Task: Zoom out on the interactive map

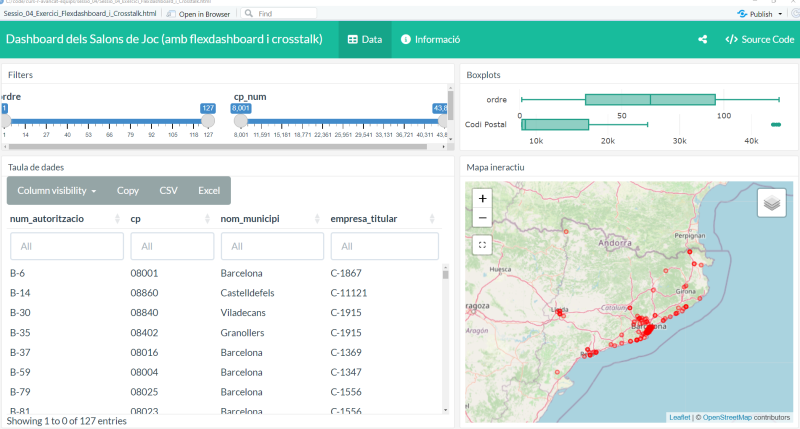Action: (x=483, y=217)
